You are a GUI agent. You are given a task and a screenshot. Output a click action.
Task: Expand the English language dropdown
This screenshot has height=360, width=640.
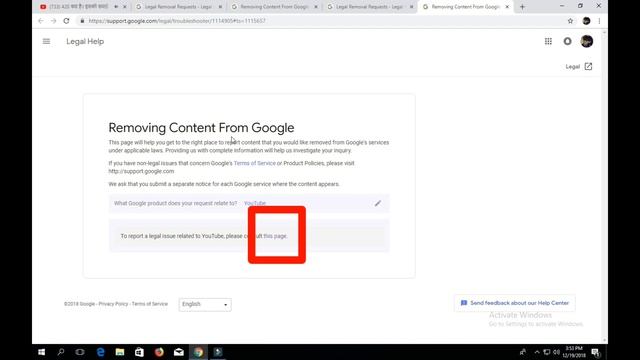coord(205,304)
